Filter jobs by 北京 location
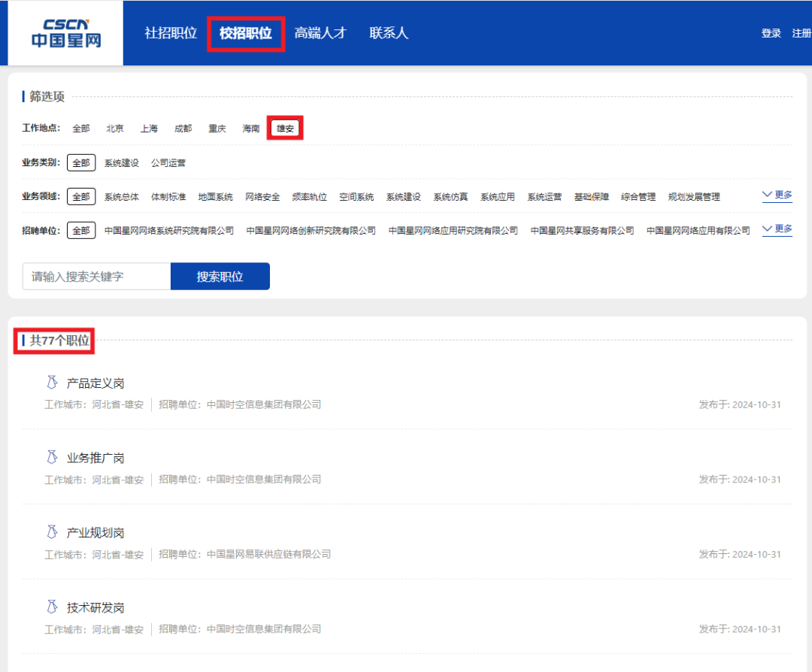 click(115, 128)
